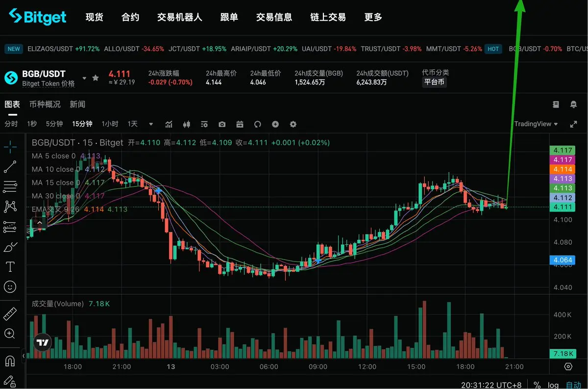The image size is (588, 389).
Task: Take a chart snapshot with camera icon
Action: click(x=222, y=124)
